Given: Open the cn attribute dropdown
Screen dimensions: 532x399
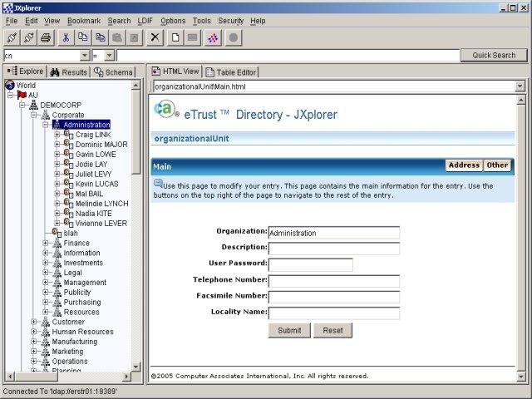Looking at the screenshot, I should [x=85, y=56].
